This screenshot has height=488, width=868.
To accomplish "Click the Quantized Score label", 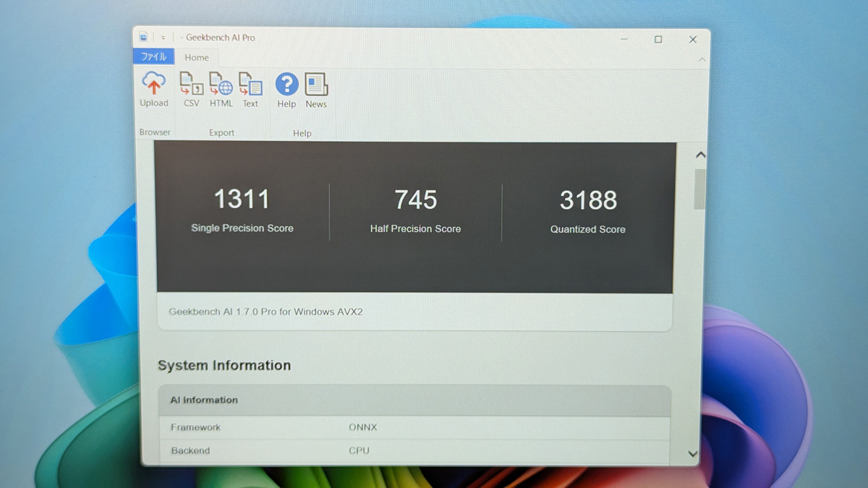I will 587,229.
